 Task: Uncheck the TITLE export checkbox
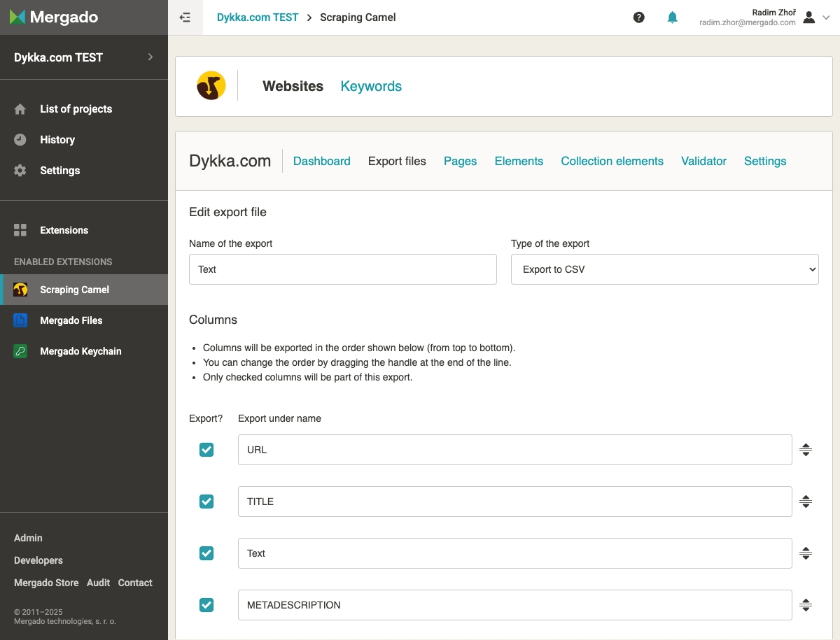coord(206,502)
